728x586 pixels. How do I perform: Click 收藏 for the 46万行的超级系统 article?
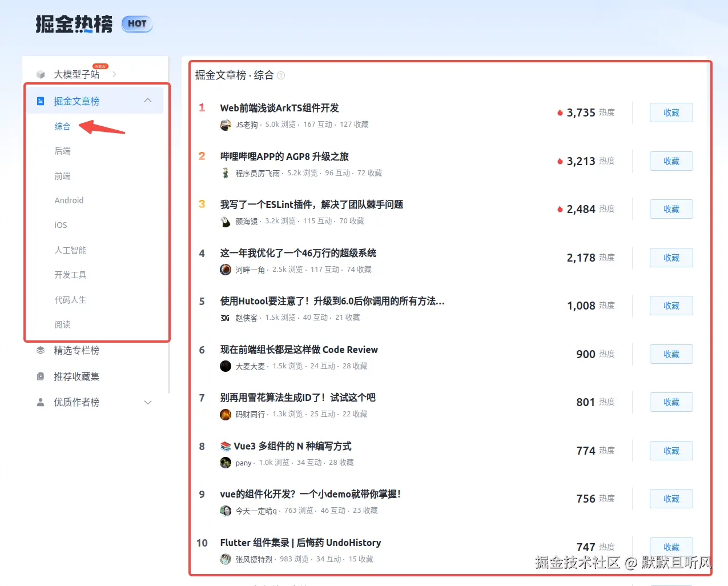pyautogui.click(x=671, y=258)
